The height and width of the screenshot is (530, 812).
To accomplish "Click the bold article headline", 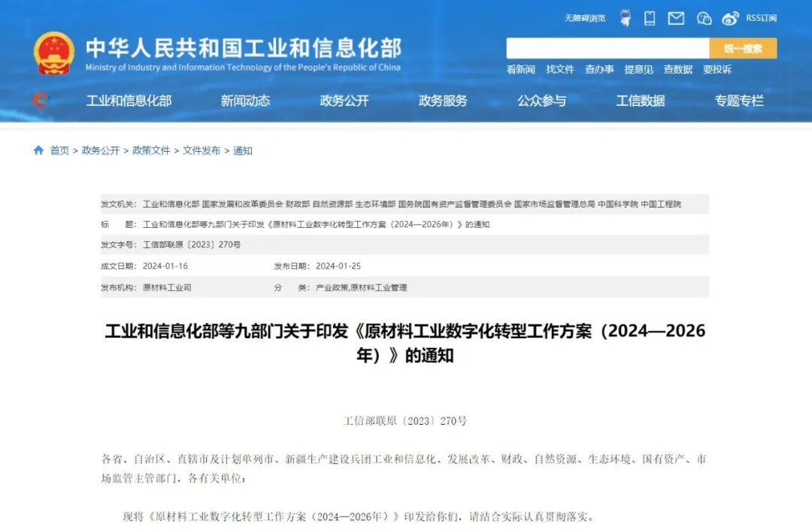I will tap(405, 343).
